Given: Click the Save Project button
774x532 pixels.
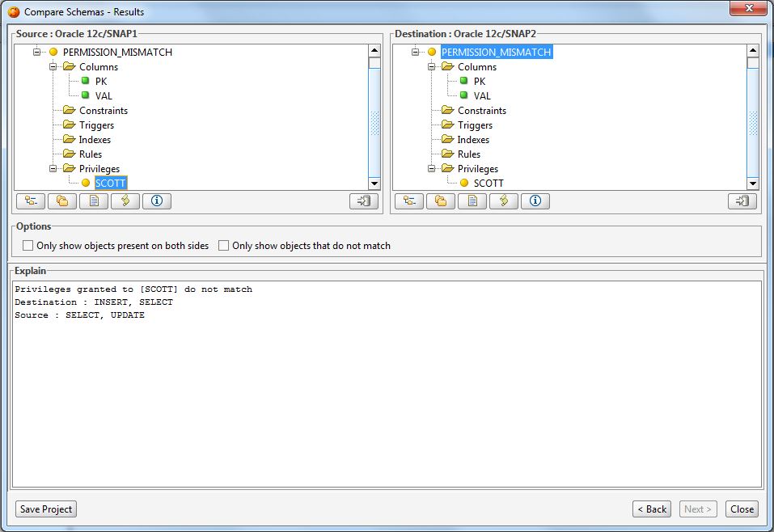Looking at the screenshot, I should [x=46, y=509].
